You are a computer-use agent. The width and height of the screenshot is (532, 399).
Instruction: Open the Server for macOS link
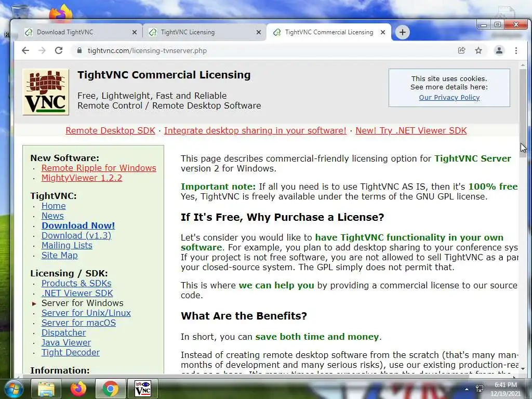79,323
